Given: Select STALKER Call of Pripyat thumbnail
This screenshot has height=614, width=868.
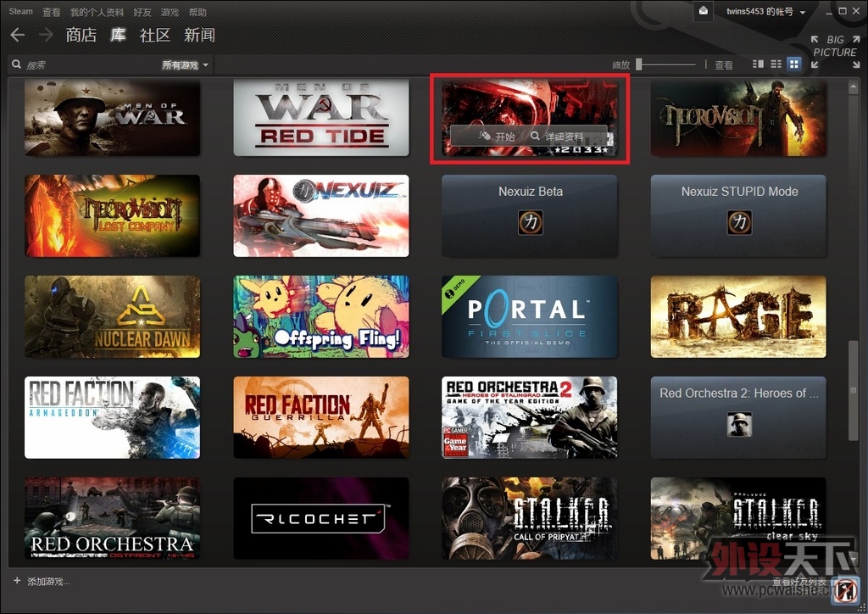Looking at the screenshot, I should (x=530, y=518).
